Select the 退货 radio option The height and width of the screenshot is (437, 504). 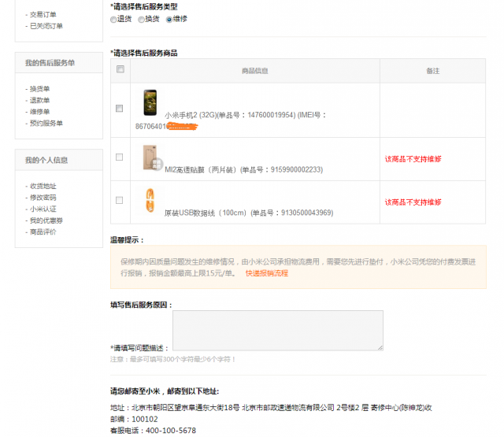tap(113, 20)
